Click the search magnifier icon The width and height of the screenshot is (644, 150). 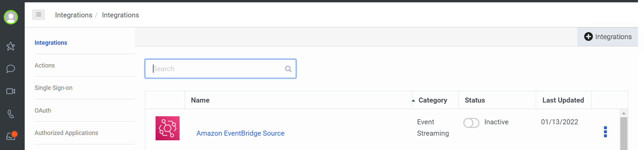pyautogui.click(x=288, y=69)
